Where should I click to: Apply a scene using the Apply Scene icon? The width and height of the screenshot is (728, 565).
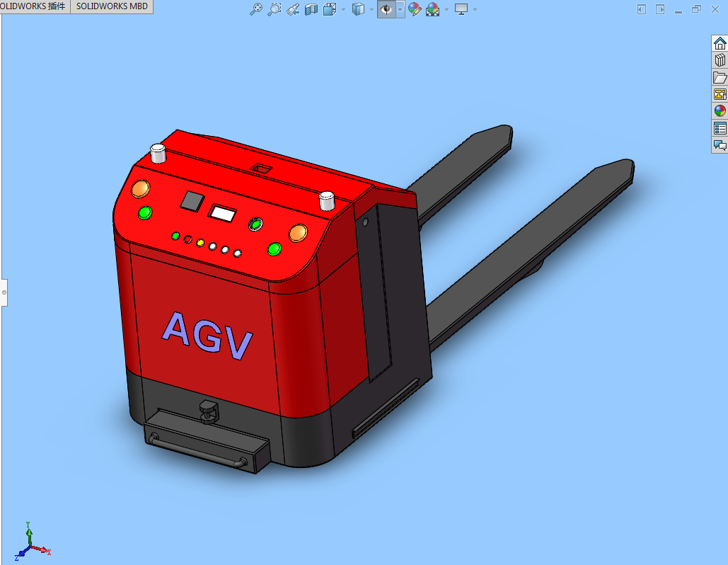pyautogui.click(x=432, y=9)
